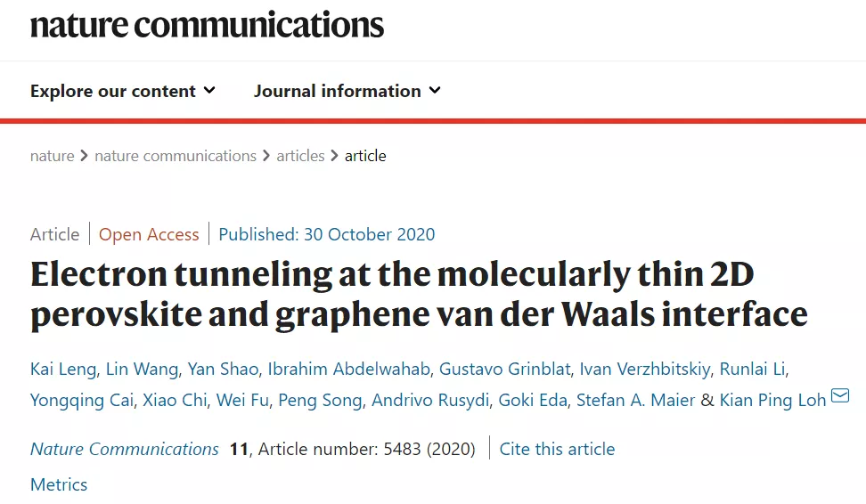Image resolution: width=866 pixels, height=504 pixels.
Task: Expand the Explore our content chevron
Action: (209, 90)
